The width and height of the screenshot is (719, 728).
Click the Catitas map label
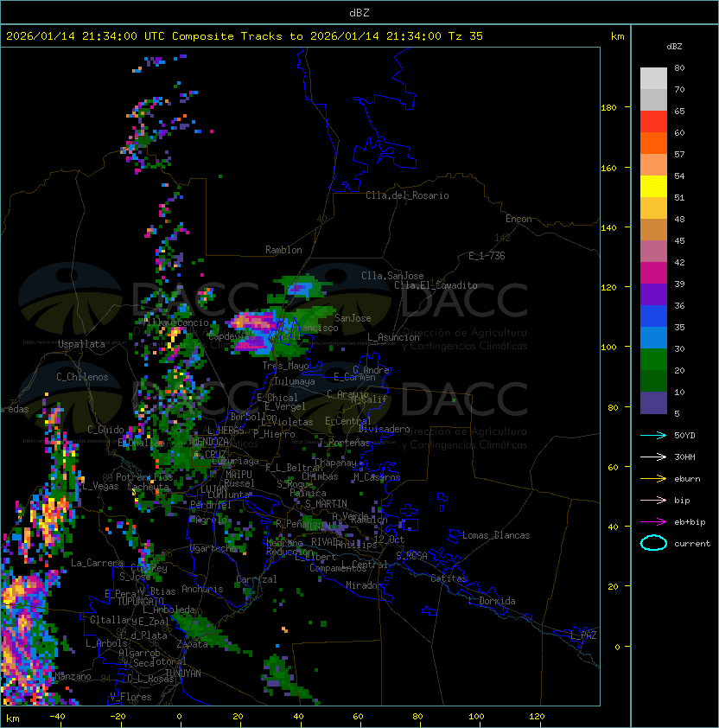(449, 578)
